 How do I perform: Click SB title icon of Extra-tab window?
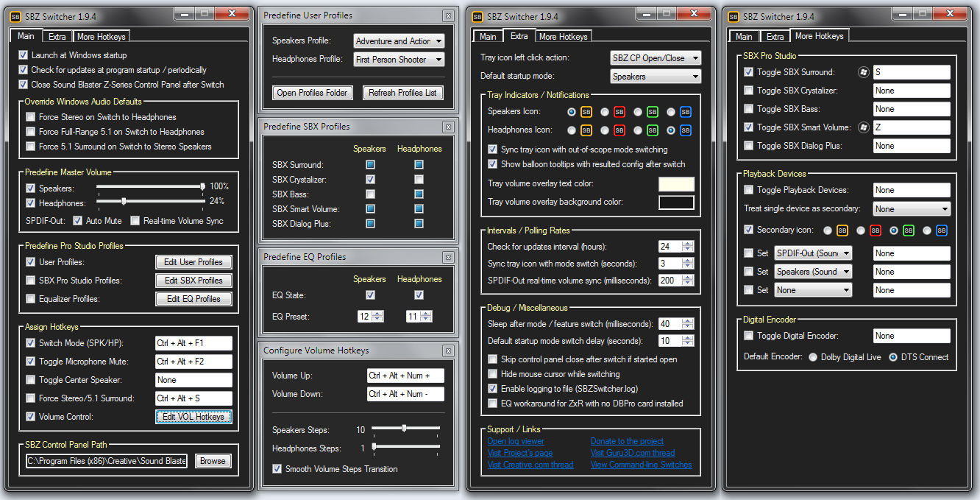477,17
